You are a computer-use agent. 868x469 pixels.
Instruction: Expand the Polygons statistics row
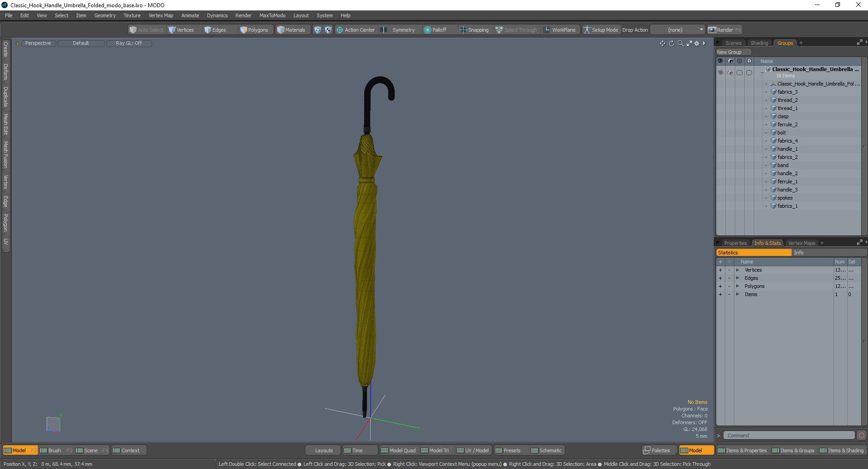point(738,287)
